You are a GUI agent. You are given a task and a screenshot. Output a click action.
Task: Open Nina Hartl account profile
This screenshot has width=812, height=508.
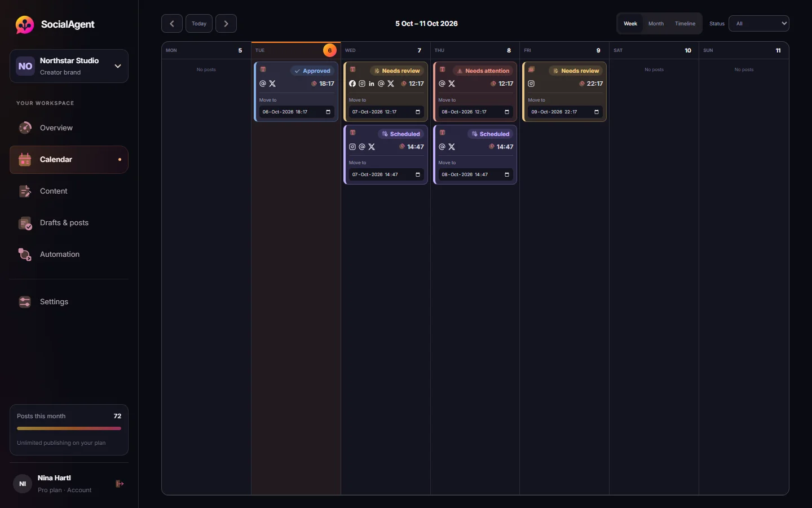click(54, 484)
